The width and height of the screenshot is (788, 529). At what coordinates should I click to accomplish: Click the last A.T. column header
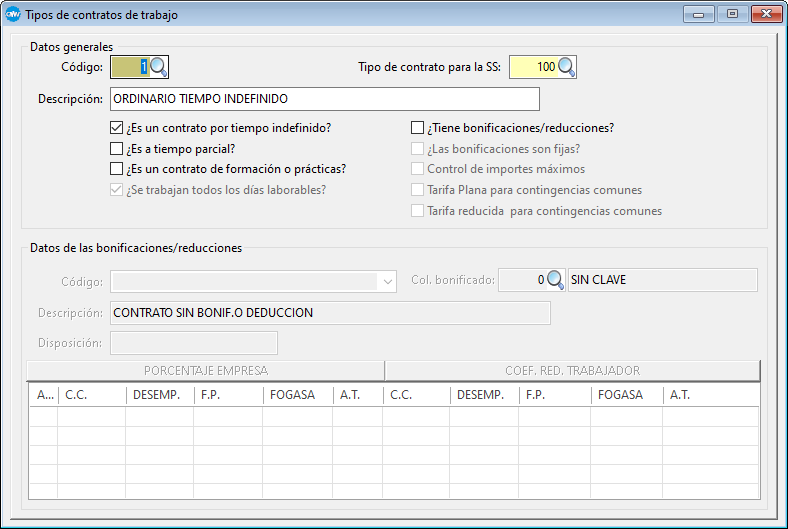pos(712,395)
